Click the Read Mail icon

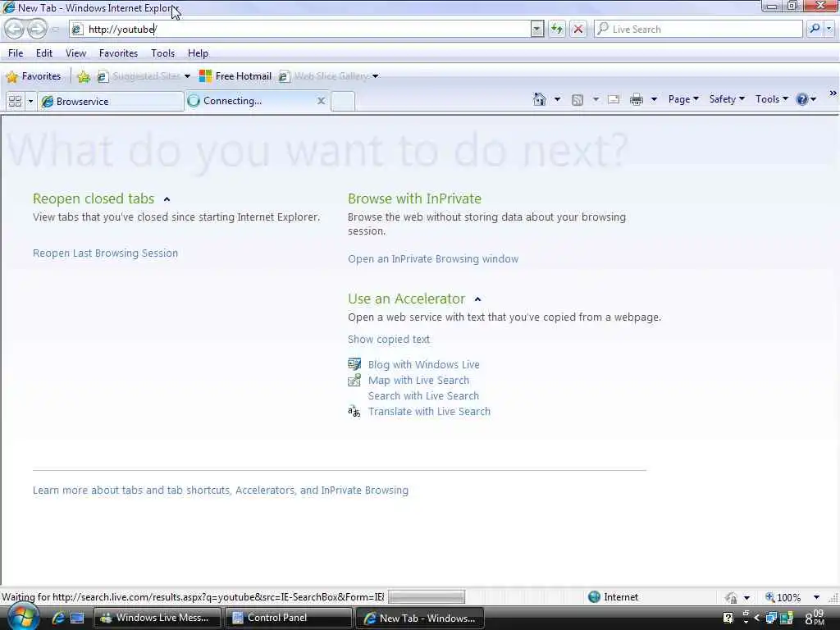tap(614, 99)
